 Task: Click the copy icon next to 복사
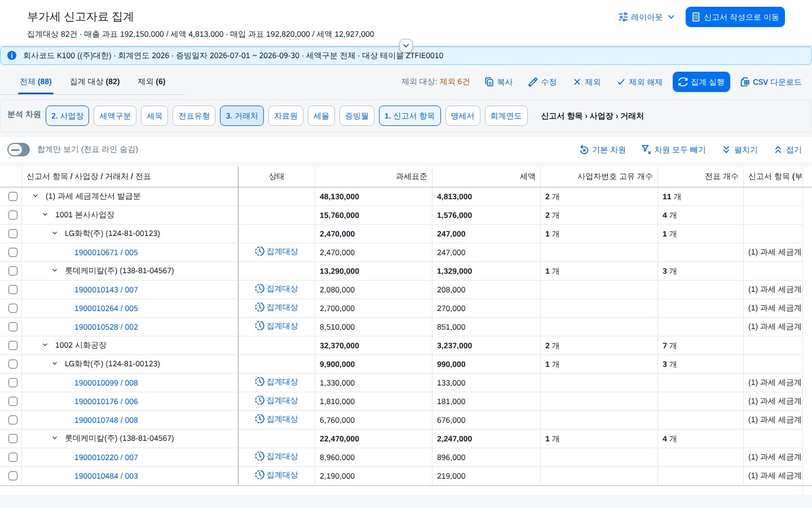(489, 82)
